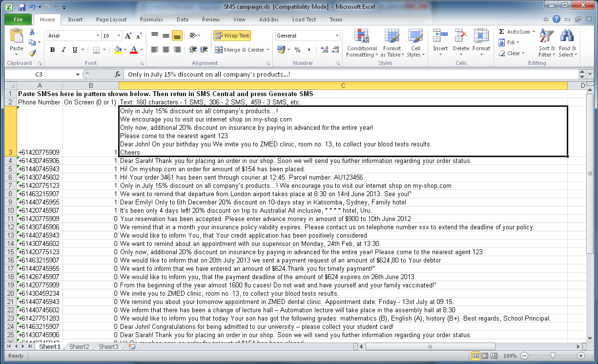The image size is (598, 364).
Task: Toggle Center horizontal alignment
Action: click(x=166, y=50)
